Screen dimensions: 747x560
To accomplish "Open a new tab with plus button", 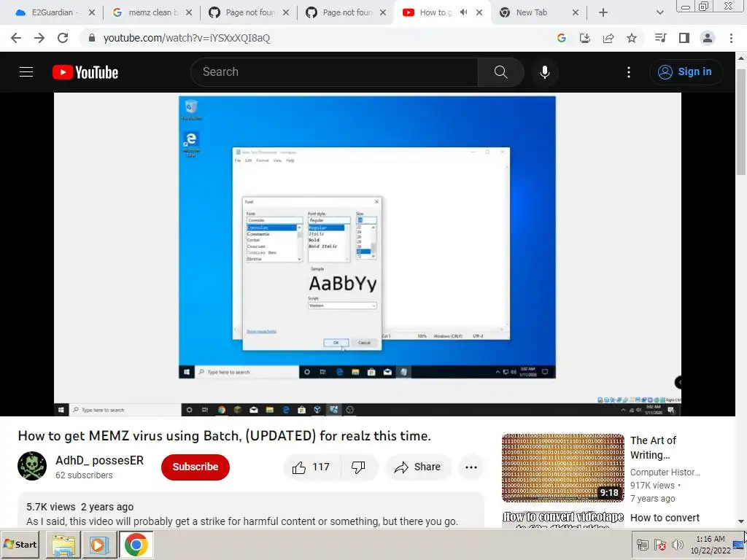I will click(603, 12).
